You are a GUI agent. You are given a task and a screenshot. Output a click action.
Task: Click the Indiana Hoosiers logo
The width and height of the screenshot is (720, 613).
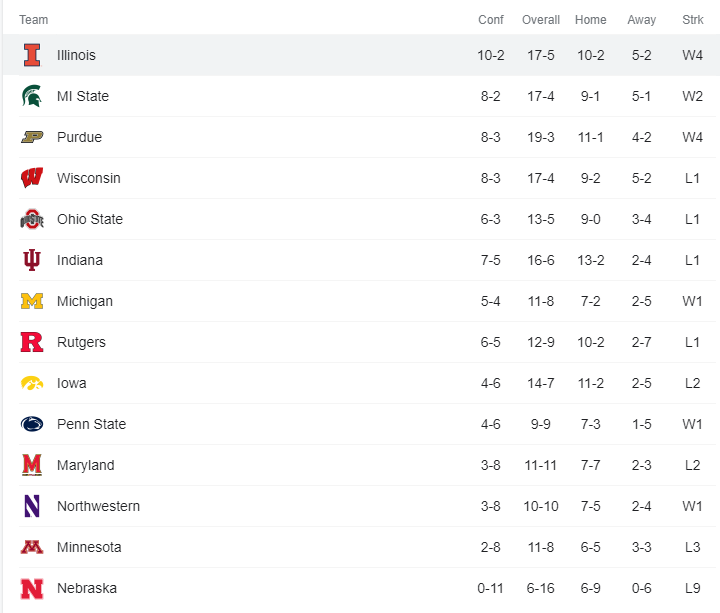pyautogui.click(x=32, y=260)
